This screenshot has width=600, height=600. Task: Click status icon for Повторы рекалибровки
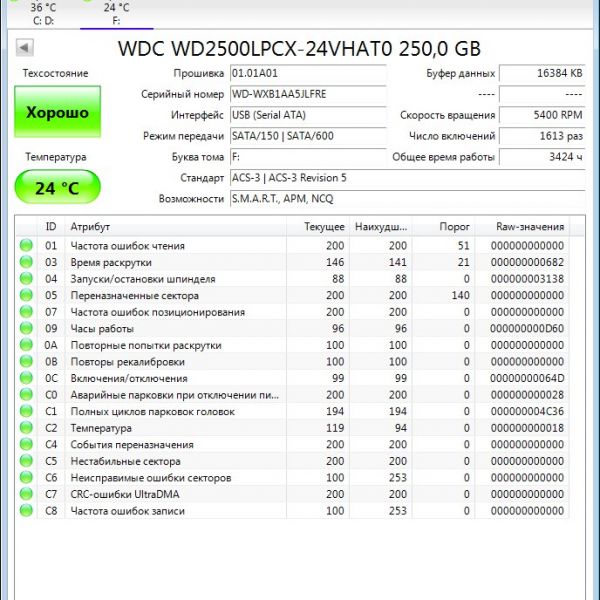point(26,361)
